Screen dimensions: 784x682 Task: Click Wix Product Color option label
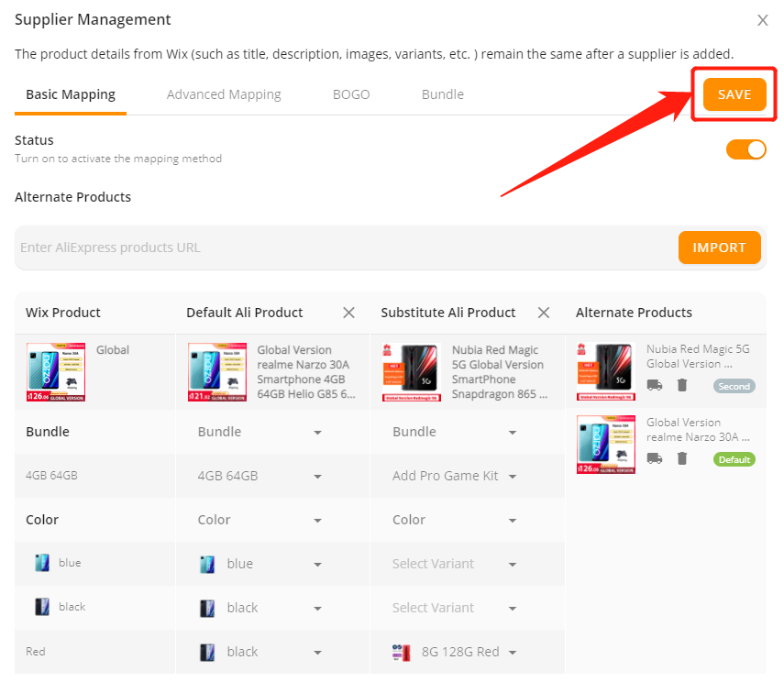(x=42, y=520)
